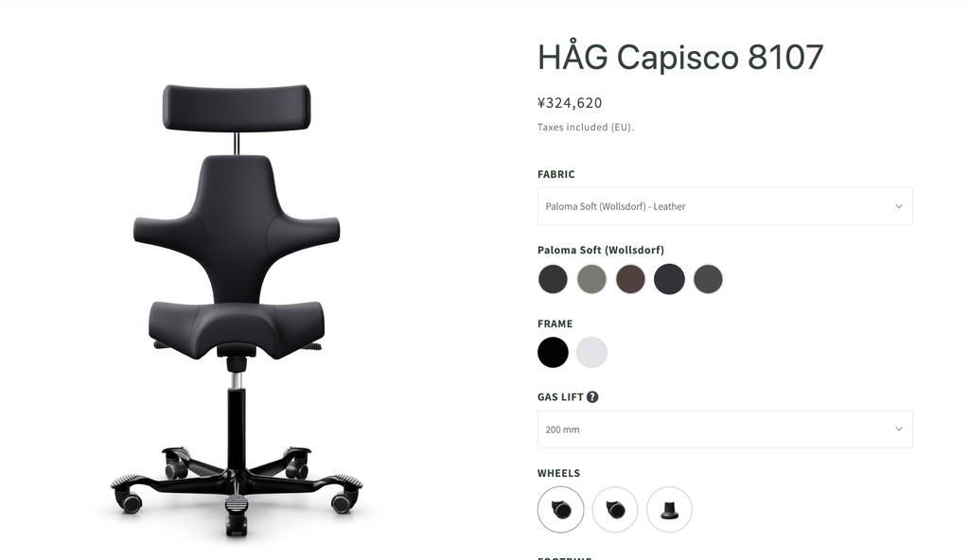This screenshot has height=560, width=969.
Task: Open the Gas Lift help question-mark icon
Action: point(592,396)
